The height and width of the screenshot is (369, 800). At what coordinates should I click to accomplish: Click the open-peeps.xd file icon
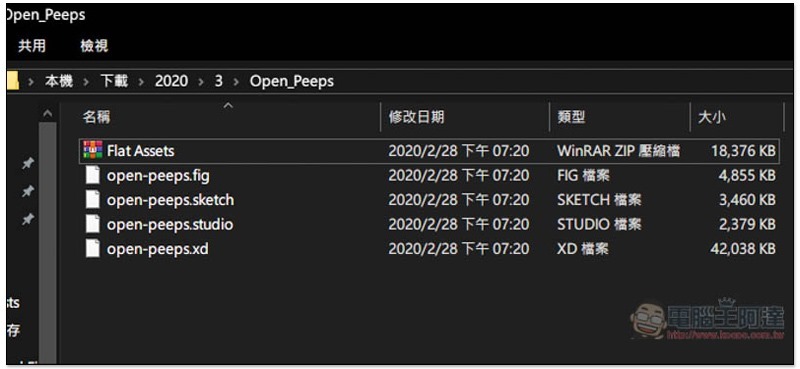(x=93, y=249)
